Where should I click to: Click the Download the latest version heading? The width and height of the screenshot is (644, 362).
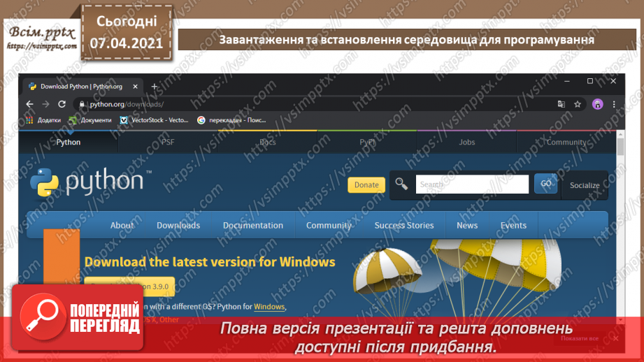point(210,262)
